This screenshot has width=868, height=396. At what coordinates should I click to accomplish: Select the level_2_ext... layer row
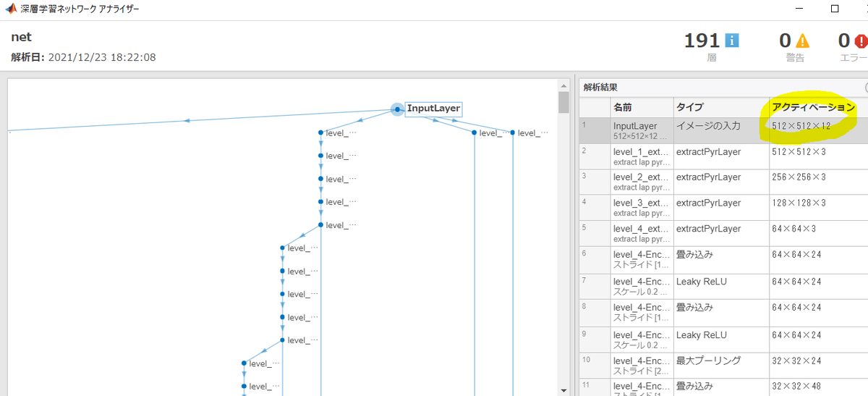pyautogui.click(x=723, y=182)
